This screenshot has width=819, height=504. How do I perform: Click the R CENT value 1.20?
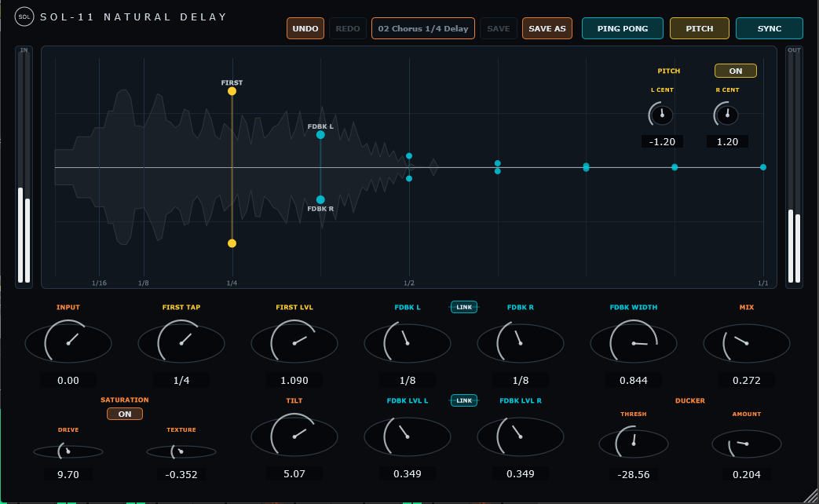pyautogui.click(x=727, y=141)
